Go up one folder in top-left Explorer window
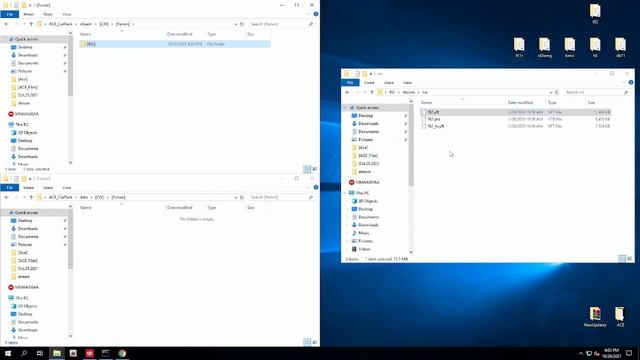 tap(31, 24)
